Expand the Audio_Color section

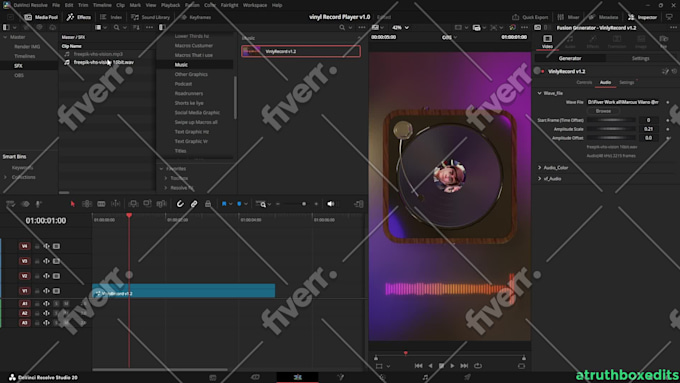coord(539,167)
